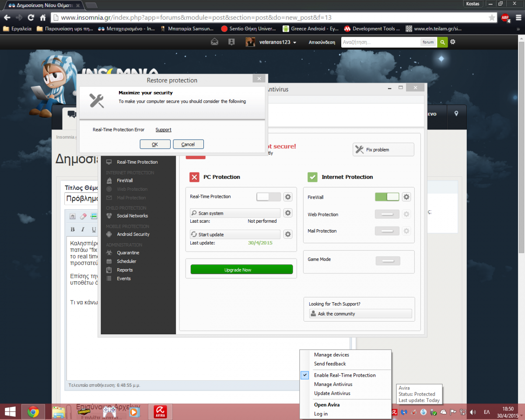Click the Reports icon in Avira sidebar

click(x=109, y=270)
